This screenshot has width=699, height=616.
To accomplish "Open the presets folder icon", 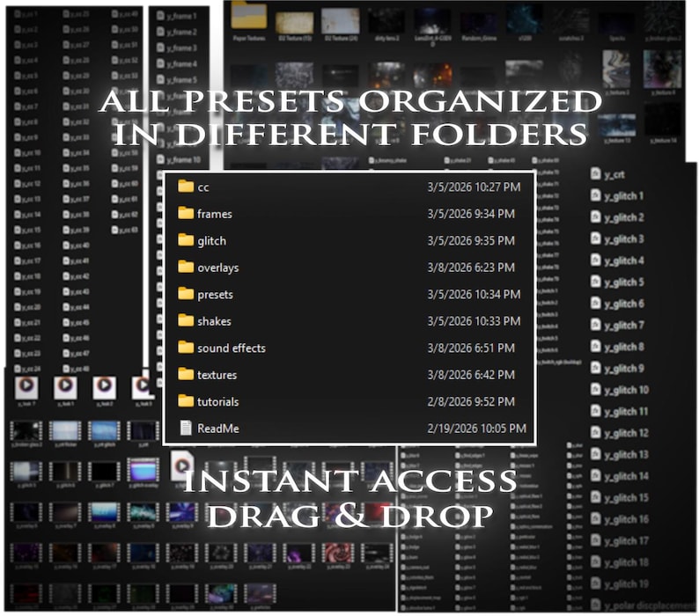I will pos(186,294).
